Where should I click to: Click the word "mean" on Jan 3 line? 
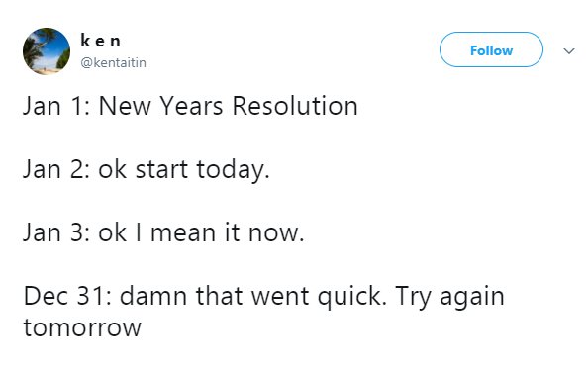click(183, 233)
